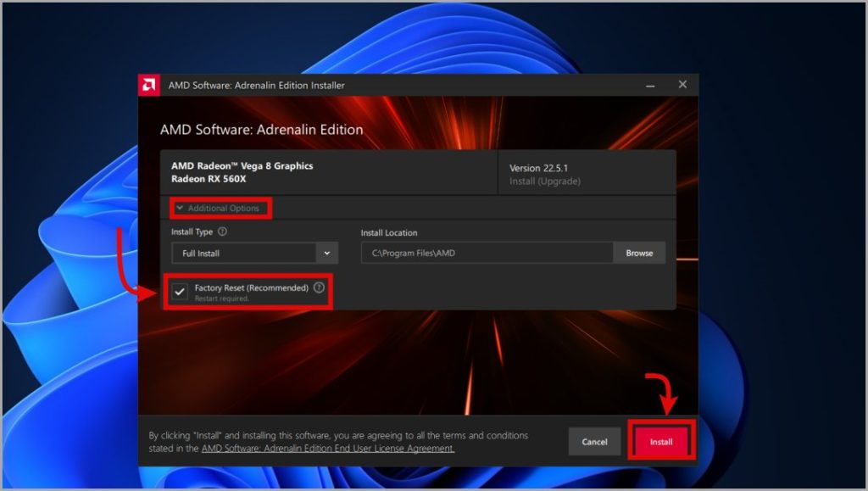Click the Install Location path field
Viewport: 868px width, 491px height.
click(487, 253)
